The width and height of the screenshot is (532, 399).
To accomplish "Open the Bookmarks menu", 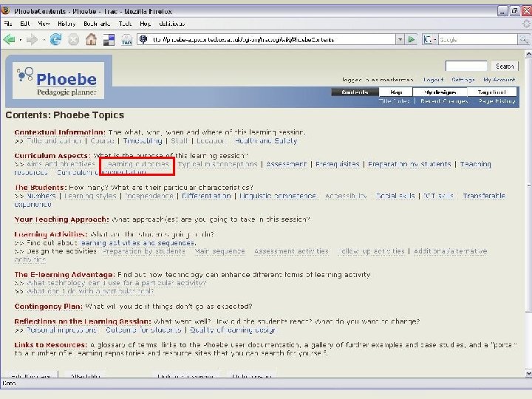I will point(97,24).
